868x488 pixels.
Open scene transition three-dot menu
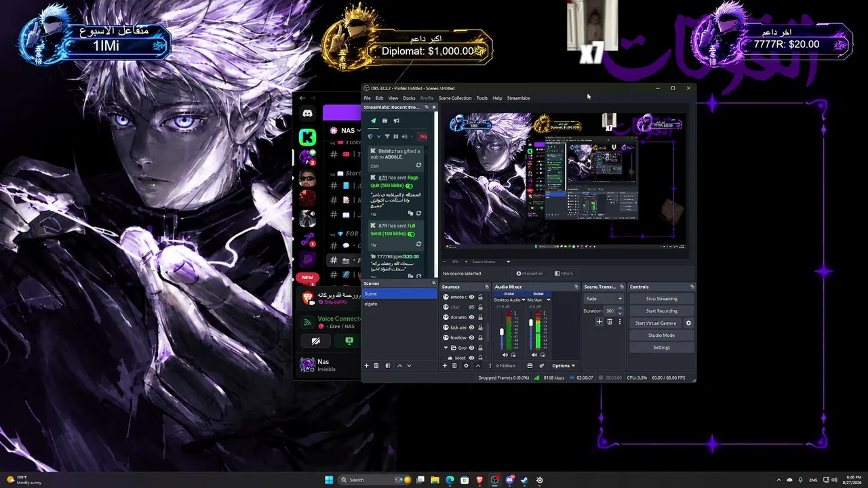[x=619, y=322]
